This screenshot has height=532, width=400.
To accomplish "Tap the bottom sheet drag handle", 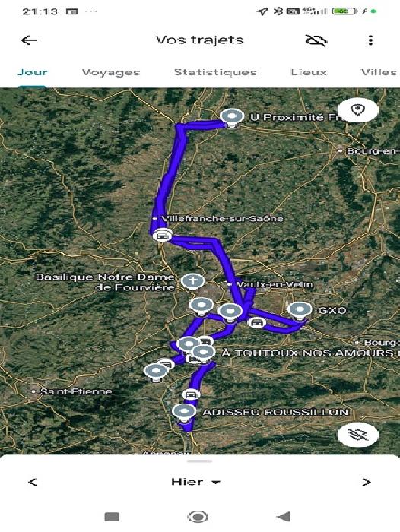I will coord(200,461).
